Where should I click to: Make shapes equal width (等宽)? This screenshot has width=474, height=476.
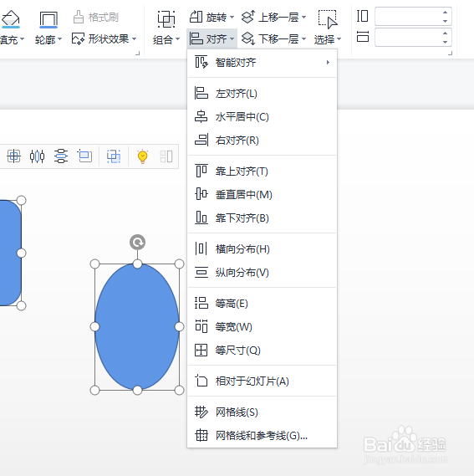click(x=262, y=326)
